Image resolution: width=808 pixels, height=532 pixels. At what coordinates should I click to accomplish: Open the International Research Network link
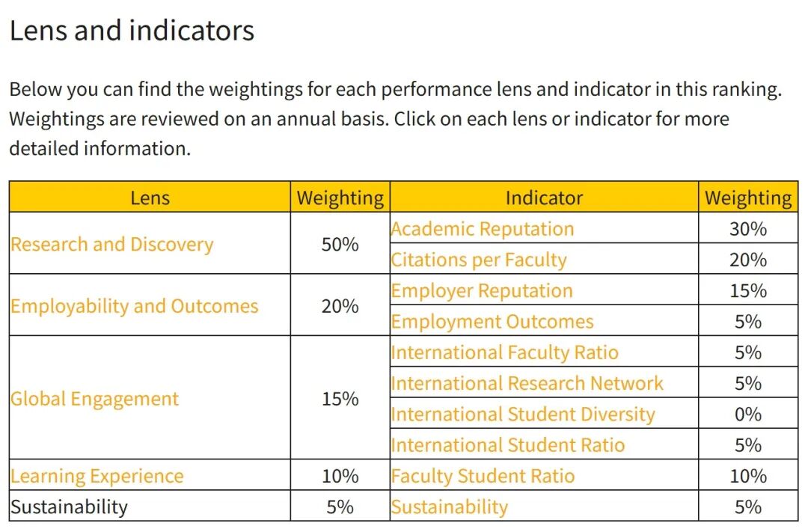(527, 384)
